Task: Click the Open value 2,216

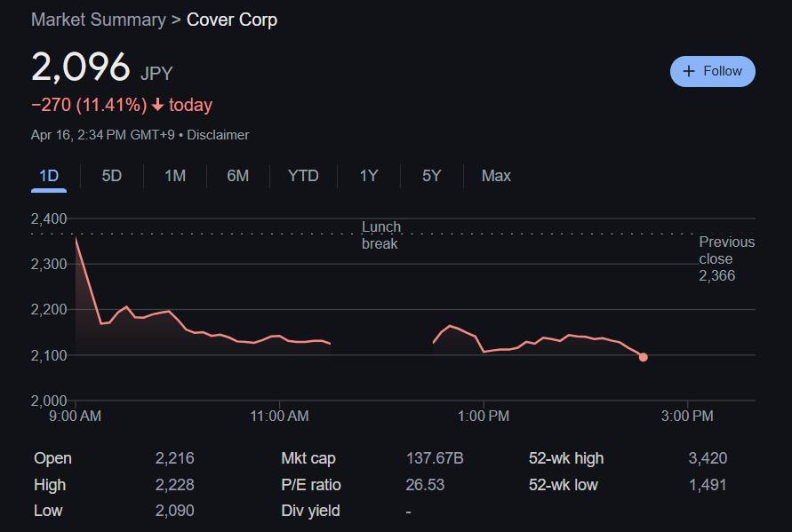Action: (x=175, y=458)
